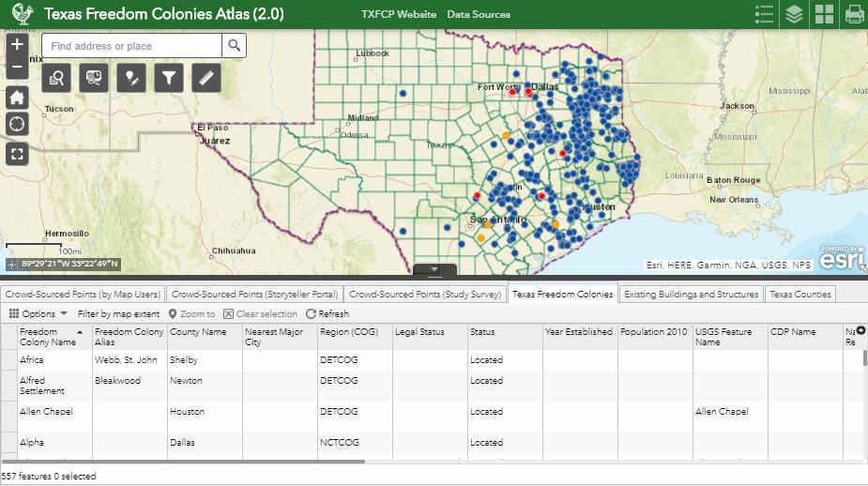Click the coordinate locator crosshair icon
868x486 pixels.
coord(11,265)
